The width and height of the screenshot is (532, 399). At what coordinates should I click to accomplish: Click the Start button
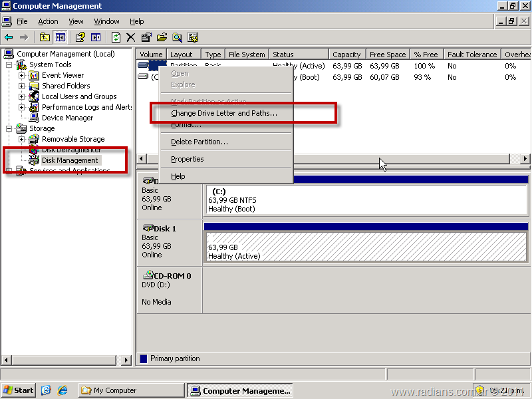click(x=19, y=390)
